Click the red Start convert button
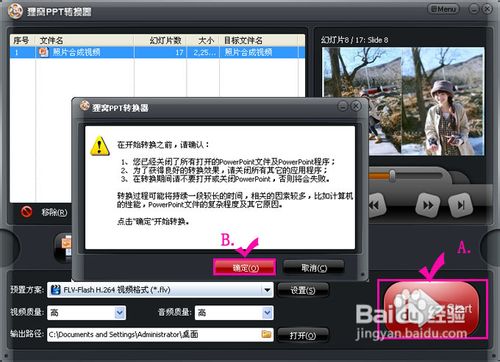This screenshot has height=362, width=500. coord(432,308)
